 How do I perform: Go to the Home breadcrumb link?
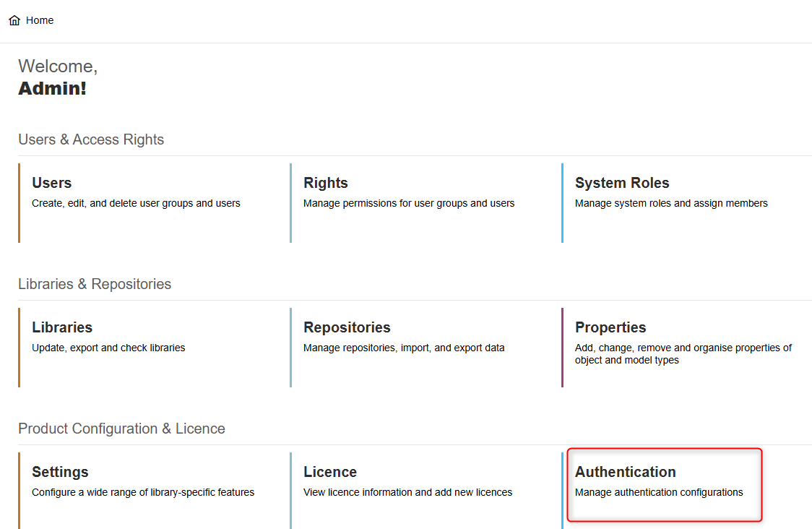(x=40, y=20)
